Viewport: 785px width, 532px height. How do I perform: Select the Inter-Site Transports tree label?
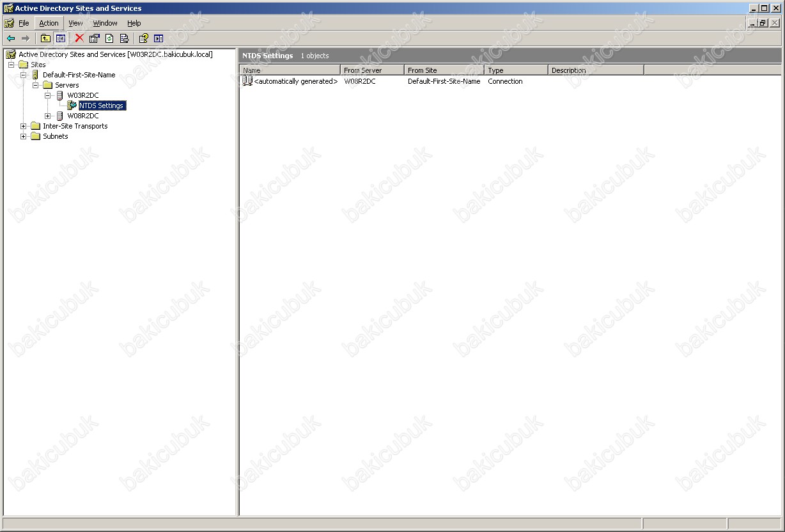click(75, 126)
